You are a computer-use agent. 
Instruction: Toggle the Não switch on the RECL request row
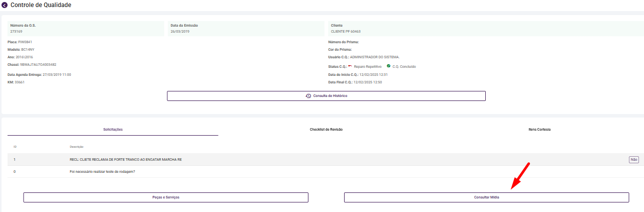633,160
